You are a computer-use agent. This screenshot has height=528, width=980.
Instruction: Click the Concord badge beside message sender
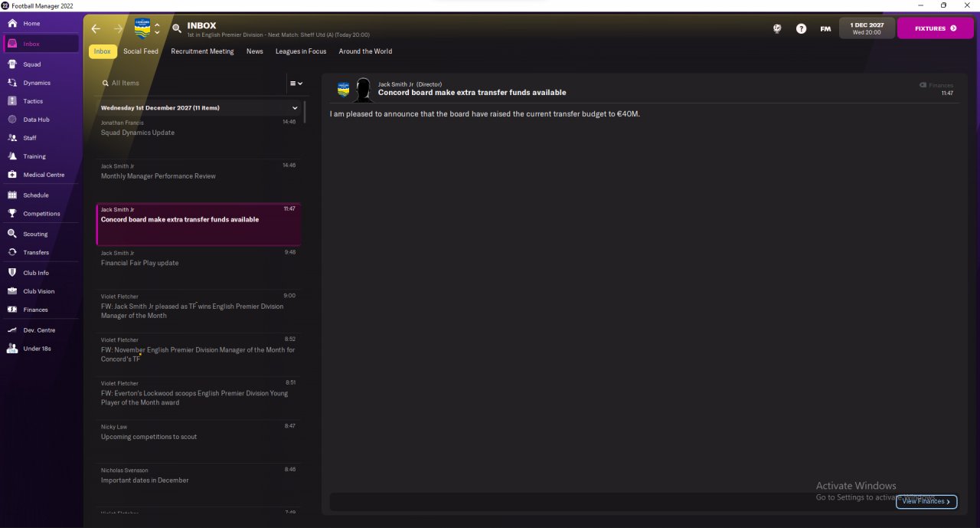343,90
